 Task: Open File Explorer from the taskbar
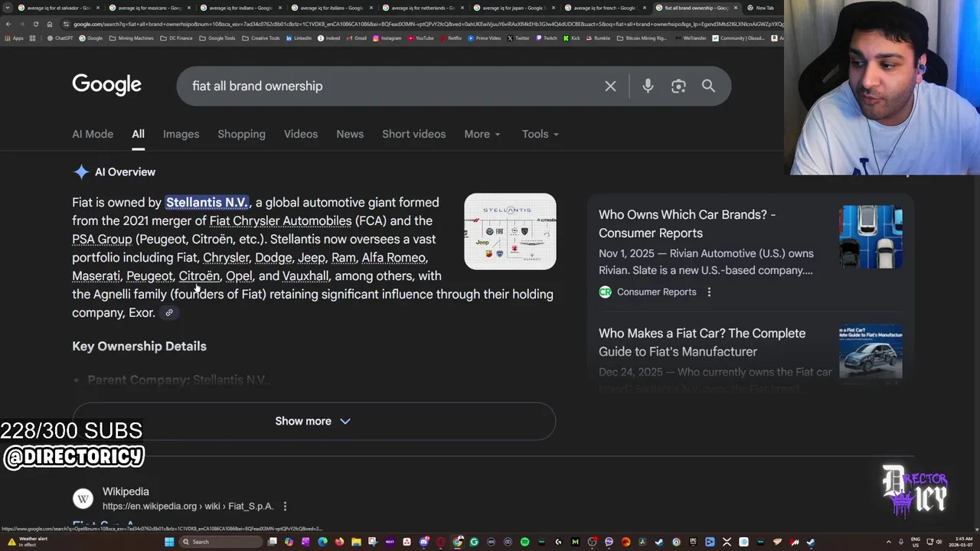[356, 542]
